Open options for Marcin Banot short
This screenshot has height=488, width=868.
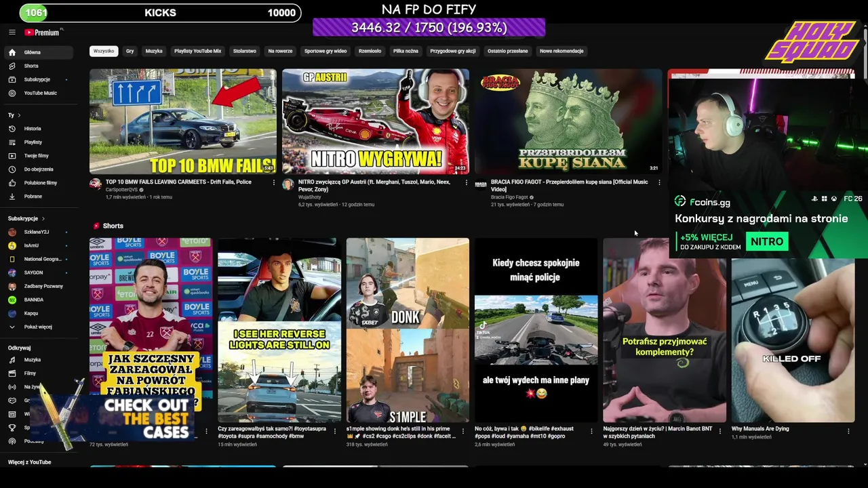point(720,431)
